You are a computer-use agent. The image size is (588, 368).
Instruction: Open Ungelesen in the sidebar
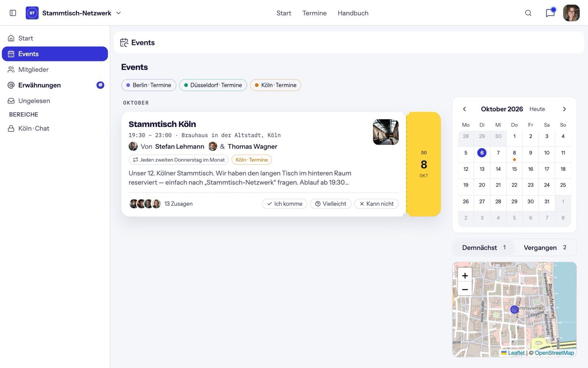[55, 101]
